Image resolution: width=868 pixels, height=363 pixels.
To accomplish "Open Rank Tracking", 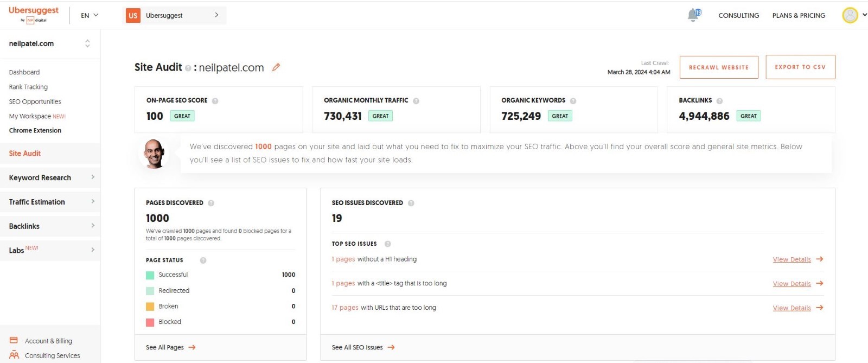I will point(28,87).
